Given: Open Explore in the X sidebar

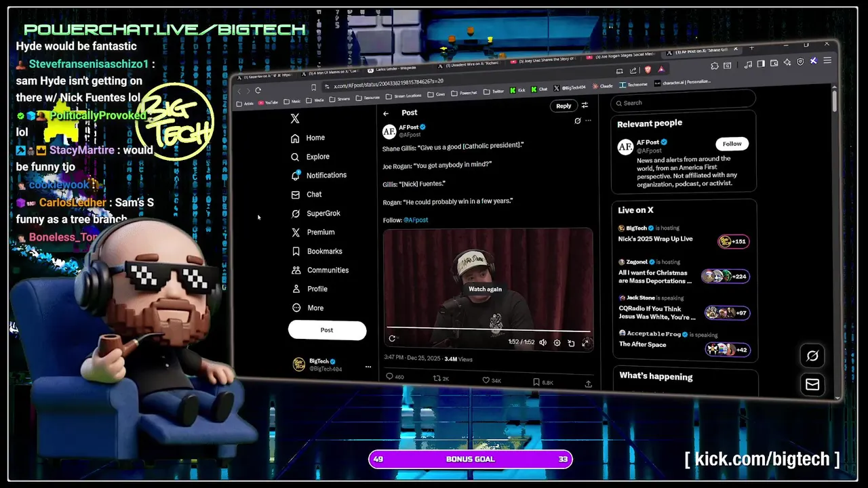Looking at the screenshot, I should (x=310, y=157).
